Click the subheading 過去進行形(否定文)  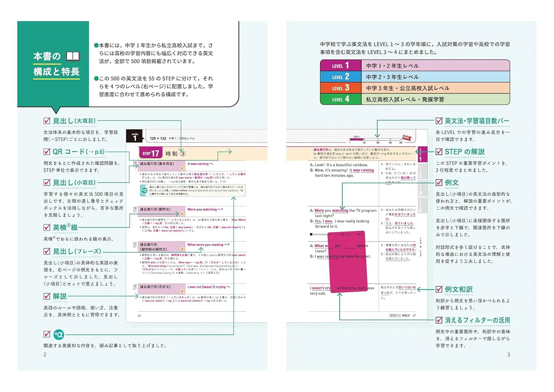(155, 287)
